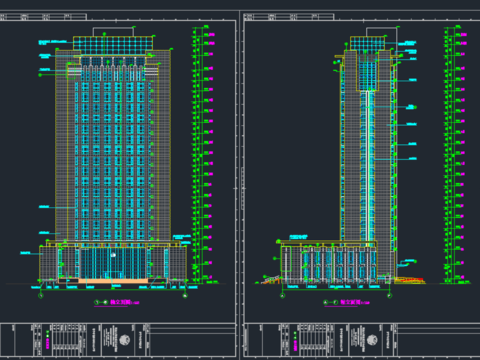Image resolution: width=480 pixels, height=360 pixels.
Task: Pick the right axis bubble below right elevation
Action: [389, 295]
